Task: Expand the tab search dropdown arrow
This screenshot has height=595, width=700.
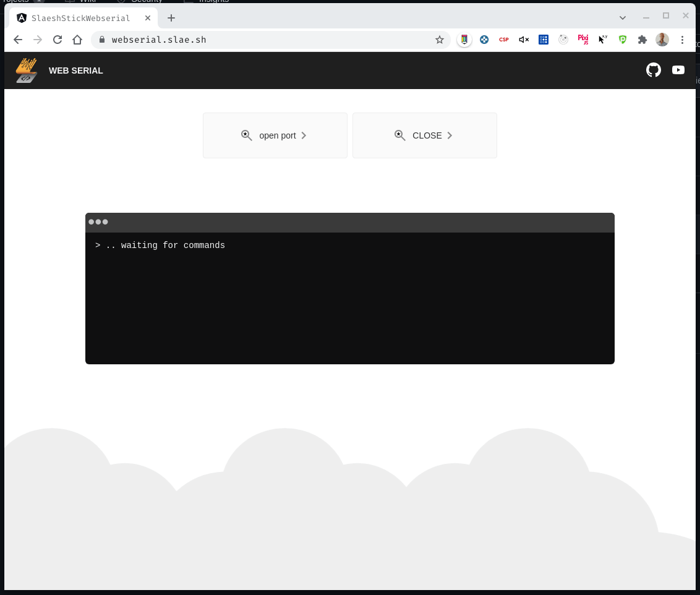Action: [x=622, y=17]
